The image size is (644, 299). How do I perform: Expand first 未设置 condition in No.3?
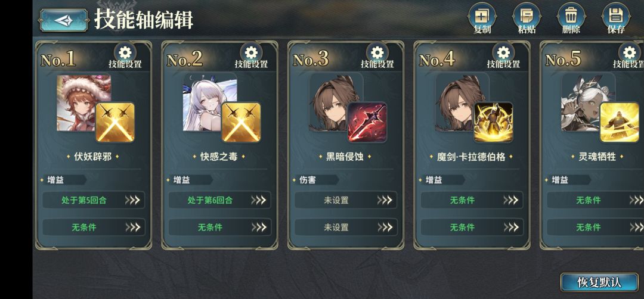tap(346, 200)
